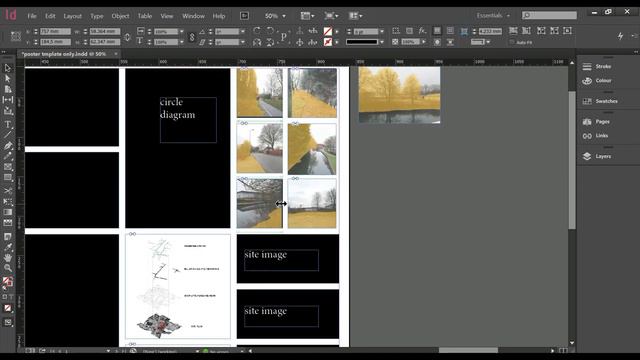Image resolution: width=640 pixels, height=360 pixels.
Task: Select the Rectangle Frame tool
Action: [7, 167]
